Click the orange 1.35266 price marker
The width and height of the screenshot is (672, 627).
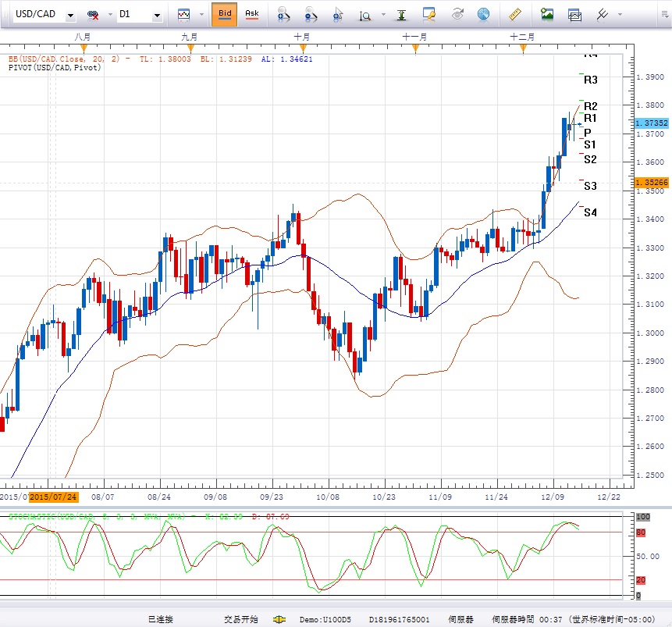pyautogui.click(x=651, y=182)
